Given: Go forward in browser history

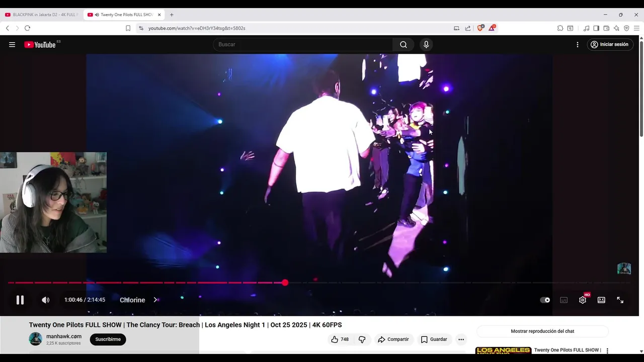Looking at the screenshot, I should (17, 28).
